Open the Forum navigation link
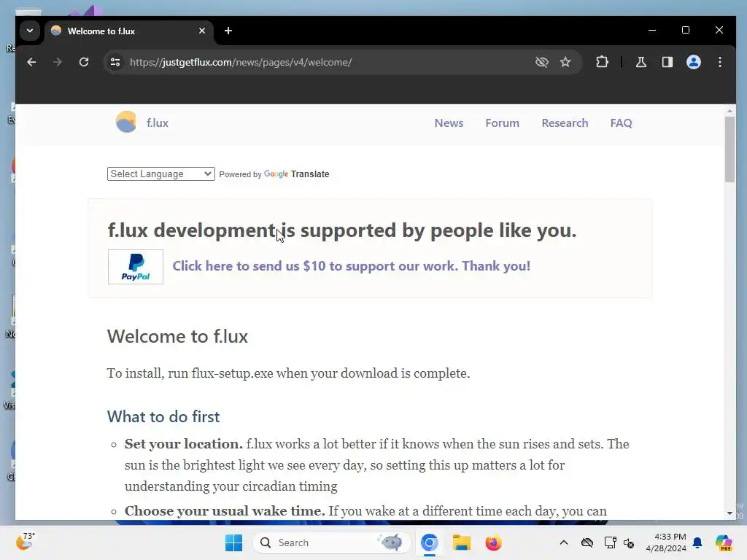747x560 pixels. (502, 122)
